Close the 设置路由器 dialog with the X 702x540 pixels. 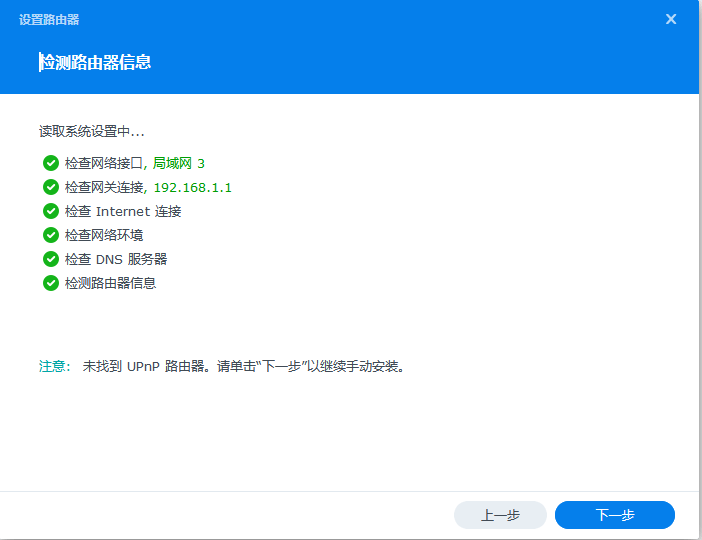click(671, 19)
